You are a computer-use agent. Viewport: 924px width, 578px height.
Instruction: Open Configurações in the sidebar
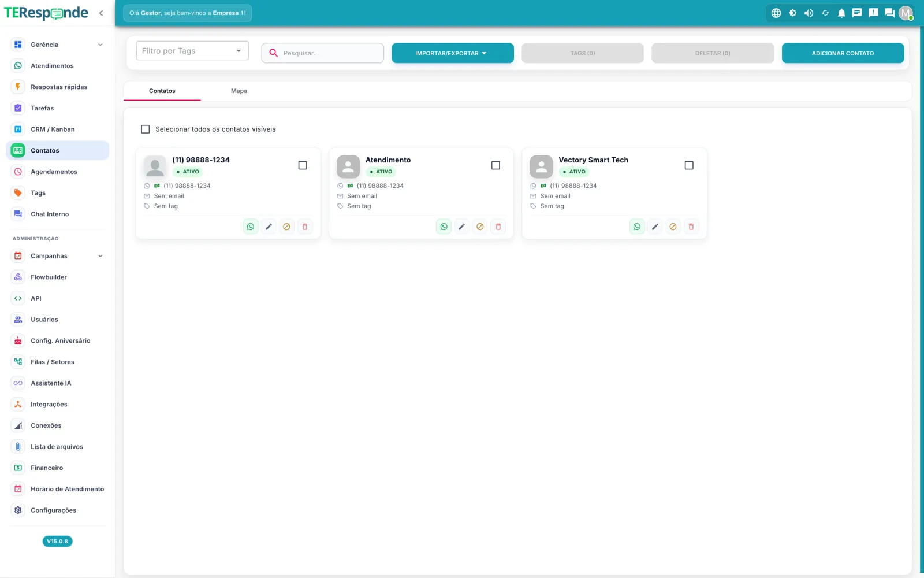pos(57,510)
